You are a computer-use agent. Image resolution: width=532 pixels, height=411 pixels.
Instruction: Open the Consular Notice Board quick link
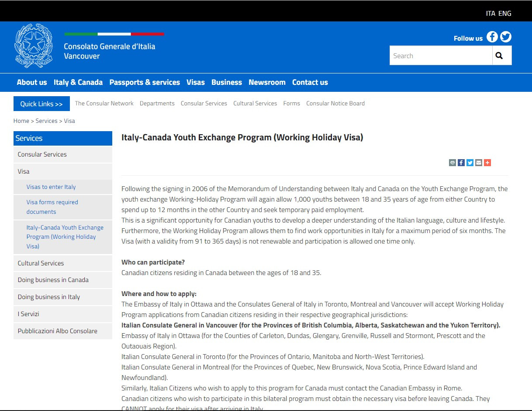pyautogui.click(x=335, y=103)
